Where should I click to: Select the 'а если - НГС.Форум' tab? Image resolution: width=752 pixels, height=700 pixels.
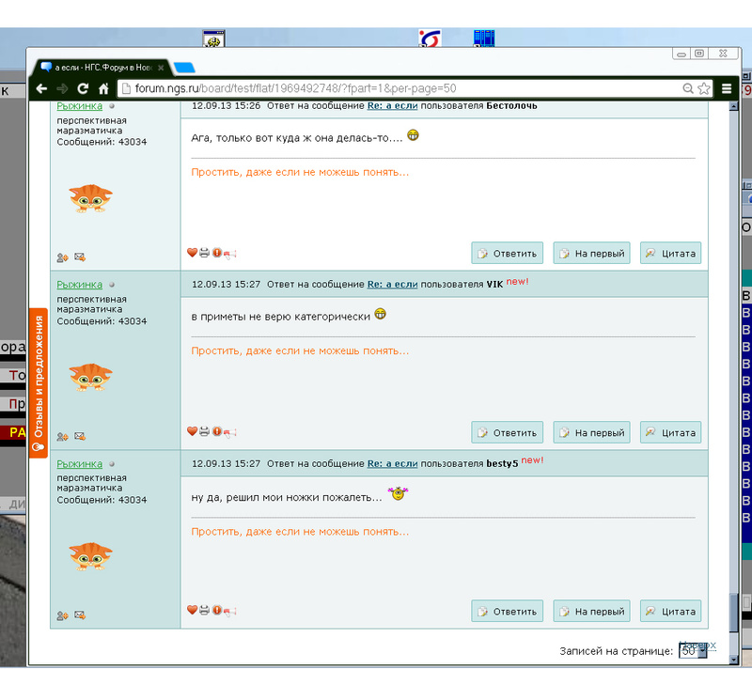tap(99, 68)
